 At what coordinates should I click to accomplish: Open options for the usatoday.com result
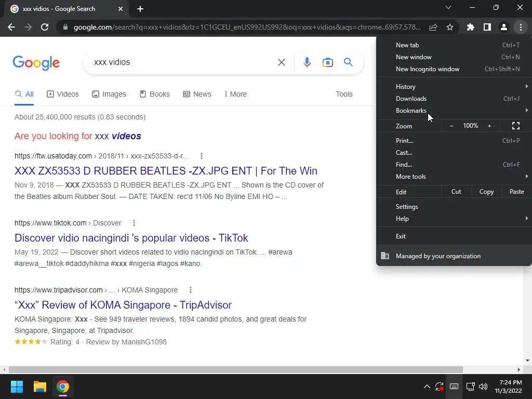[x=202, y=156]
